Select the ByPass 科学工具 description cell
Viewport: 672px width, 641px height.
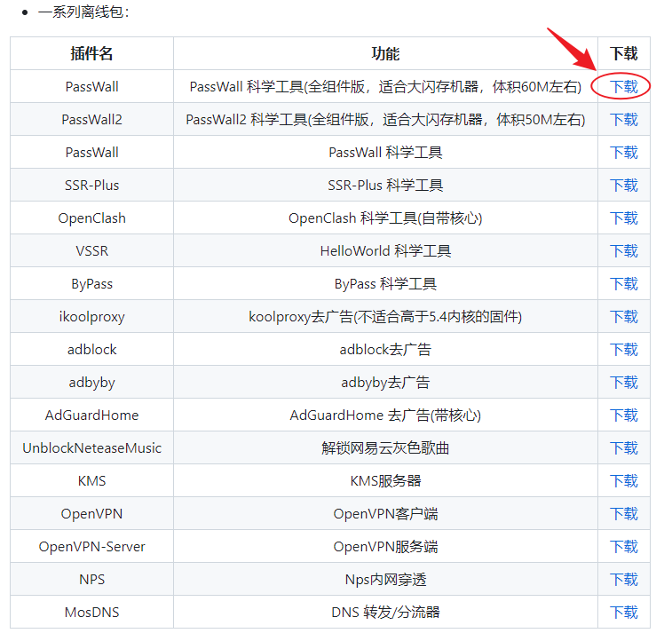point(385,283)
